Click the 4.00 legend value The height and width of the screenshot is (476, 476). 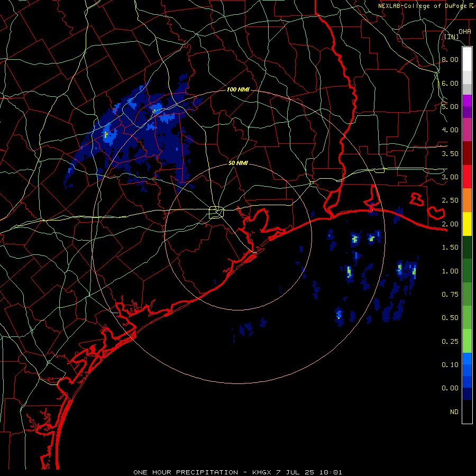(450, 130)
